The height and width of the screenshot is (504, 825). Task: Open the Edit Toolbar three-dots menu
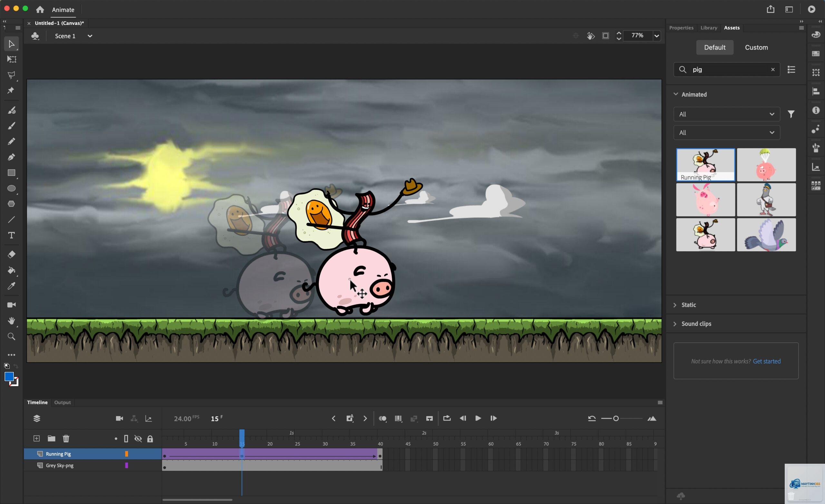coord(11,355)
